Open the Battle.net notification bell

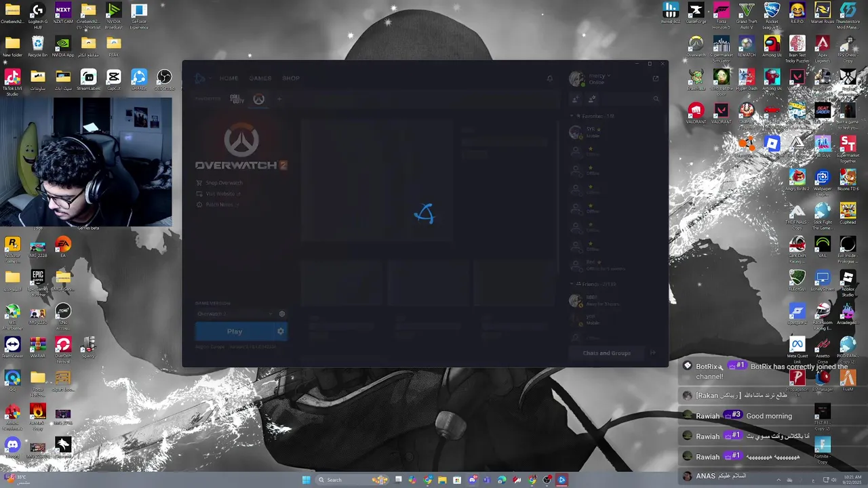point(549,79)
